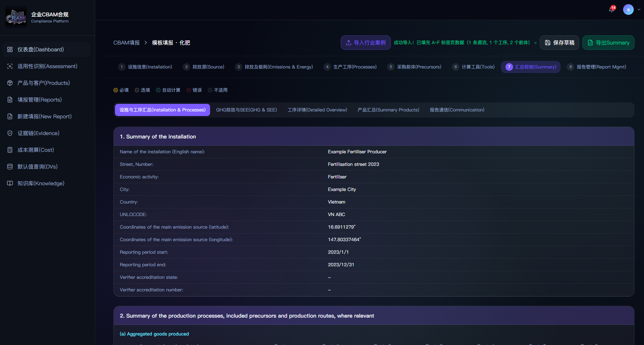
Task: Open notifications bell with 14 badge
Action: coord(612,9)
